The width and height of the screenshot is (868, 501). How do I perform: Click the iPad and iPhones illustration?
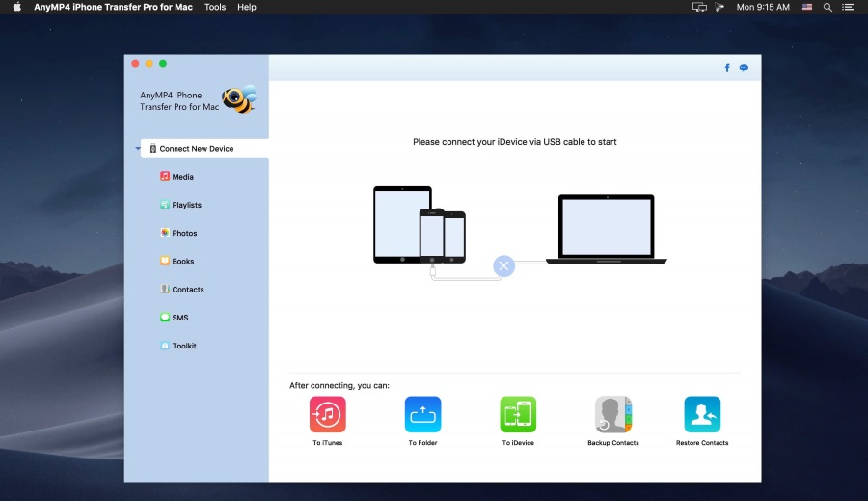click(x=420, y=225)
